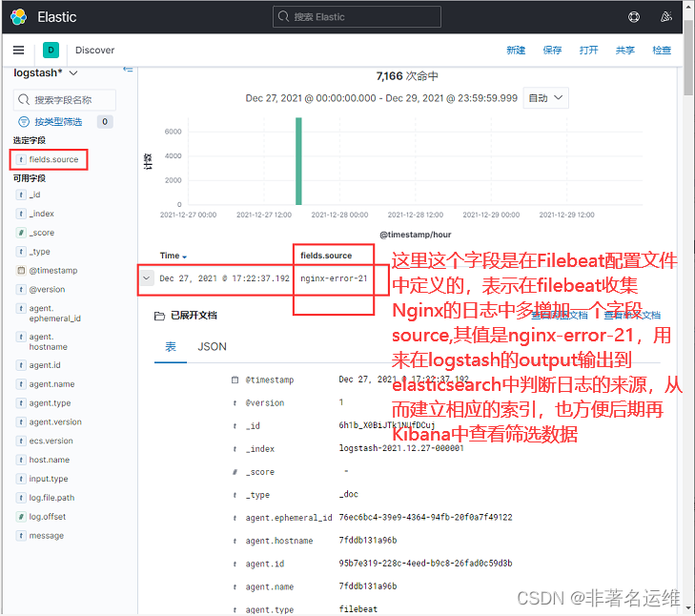Open the logstash* index pattern dropdown
The height and width of the screenshot is (616, 695).
point(46,72)
